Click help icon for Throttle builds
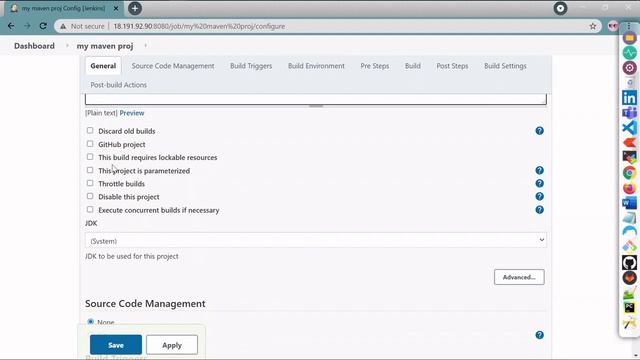This screenshot has height=360, width=640. [x=539, y=183]
